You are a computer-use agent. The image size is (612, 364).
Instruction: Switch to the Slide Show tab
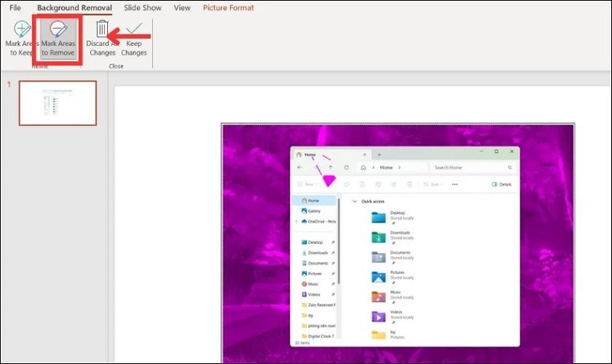pyautogui.click(x=143, y=8)
